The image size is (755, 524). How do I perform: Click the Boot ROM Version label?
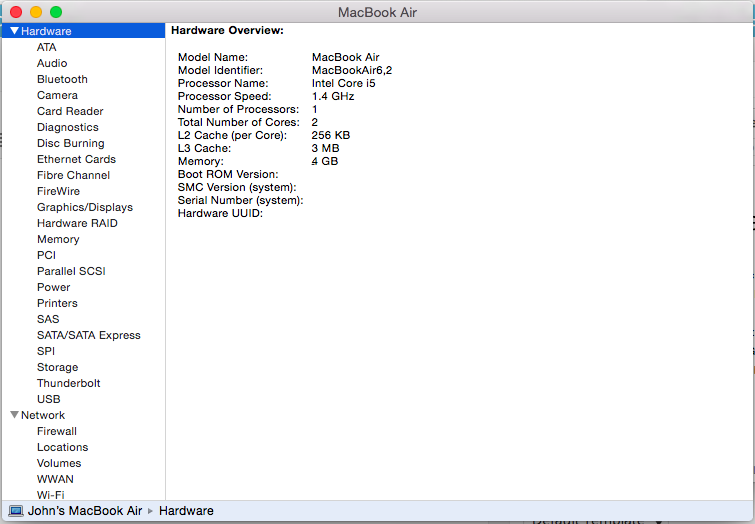tap(228, 174)
